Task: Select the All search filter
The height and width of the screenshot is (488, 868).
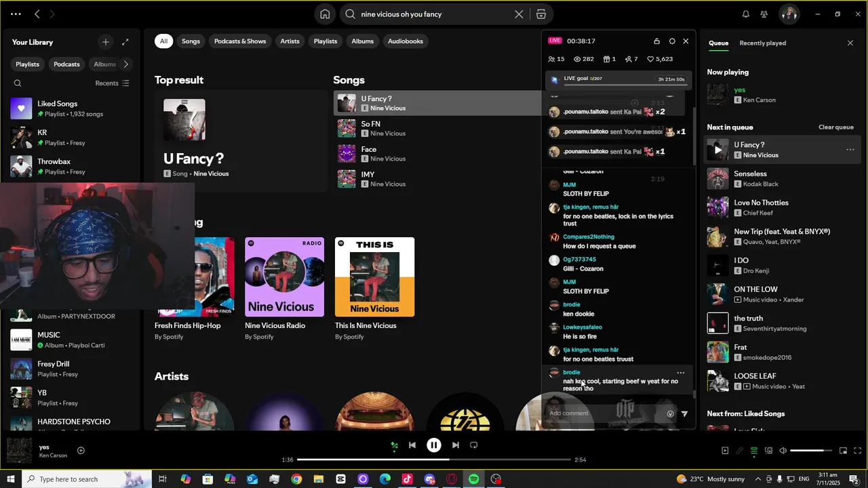Action: pyautogui.click(x=163, y=41)
